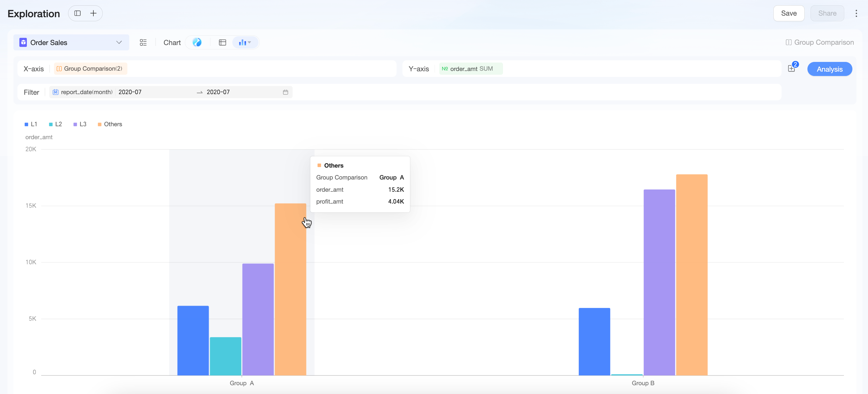868x394 pixels.
Task: Open the Group Comparison(2) X-axis field
Action: click(x=90, y=68)
